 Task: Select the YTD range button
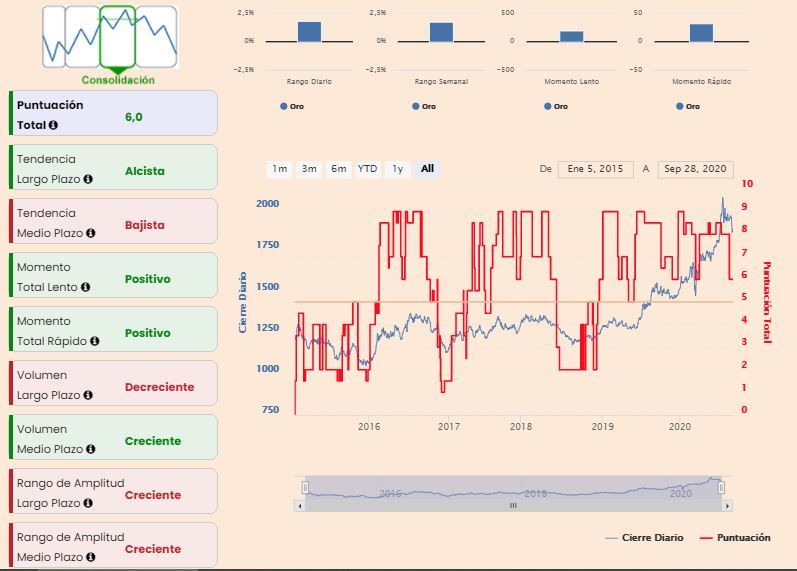coord(367,169)
